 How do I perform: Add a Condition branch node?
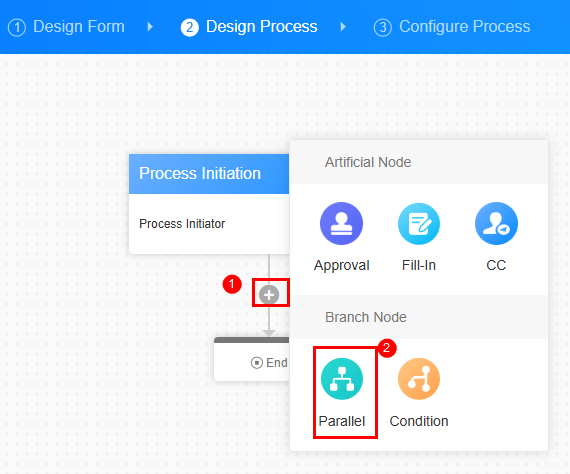419,379
